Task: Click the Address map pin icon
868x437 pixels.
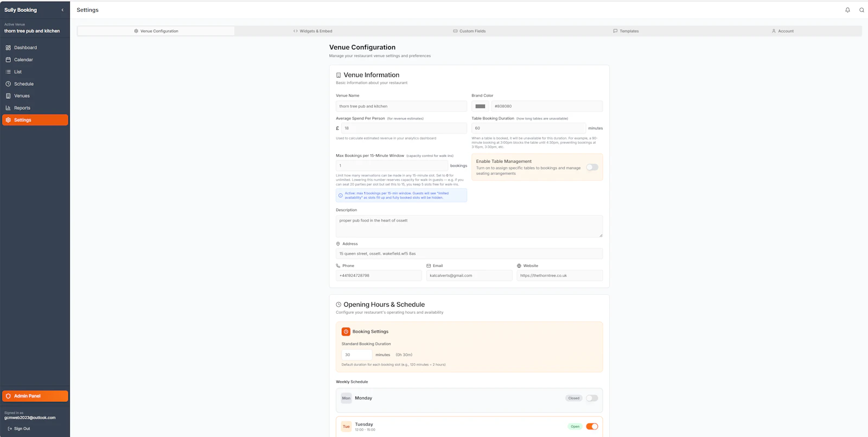Action: tap(338, 244)
